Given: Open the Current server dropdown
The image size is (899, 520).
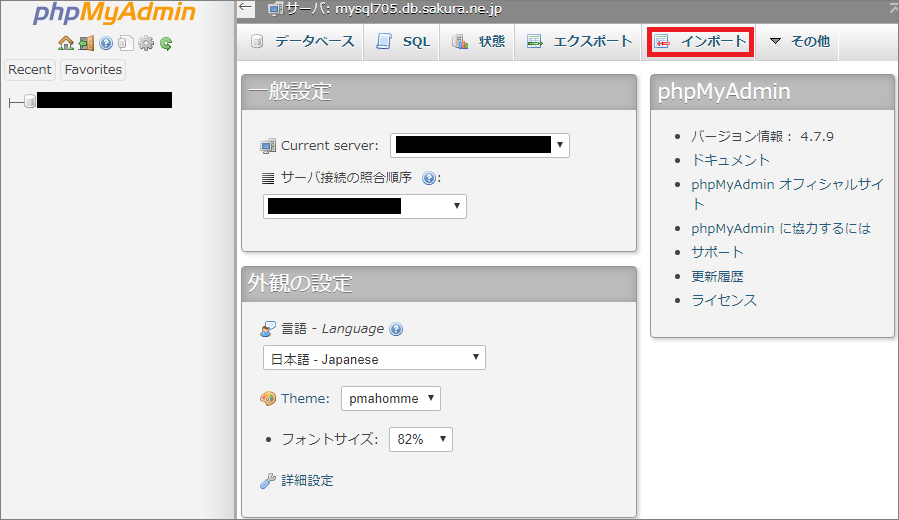Looking at the screenshot, I should click(x=480, y=145).
